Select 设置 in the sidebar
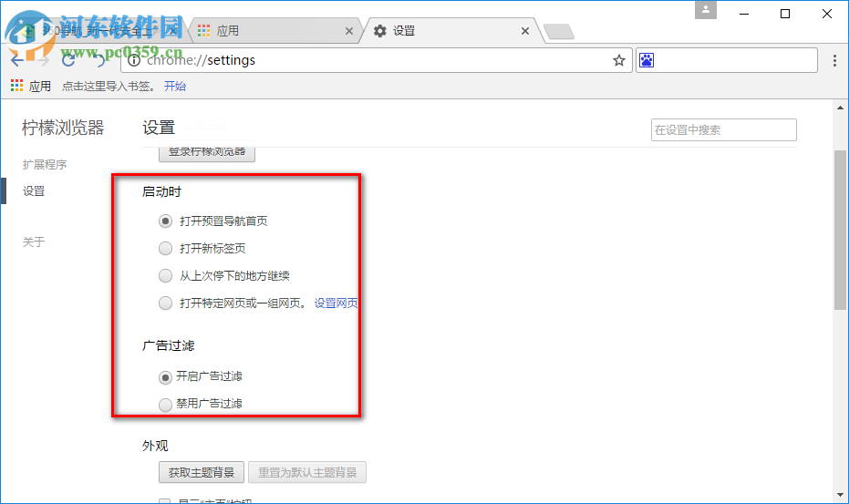 click(x=34, y=191)
